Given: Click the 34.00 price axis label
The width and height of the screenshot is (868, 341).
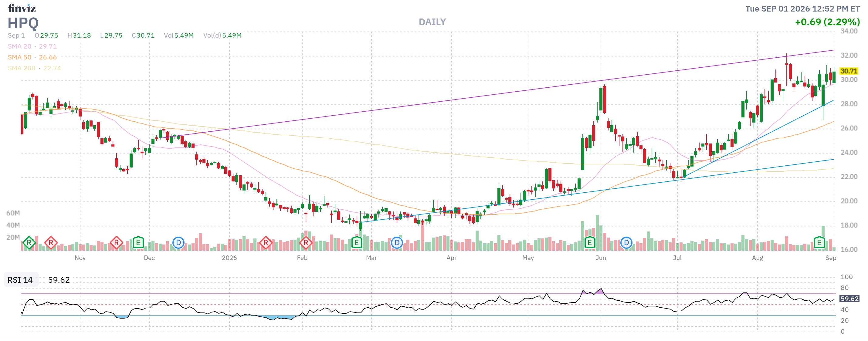Looking at the screenshot, I should 849,31.
